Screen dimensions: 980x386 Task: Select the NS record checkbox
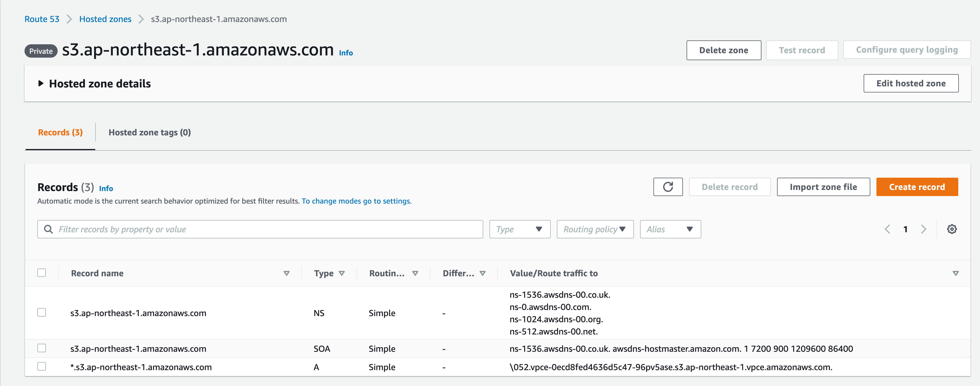point(42,312)
